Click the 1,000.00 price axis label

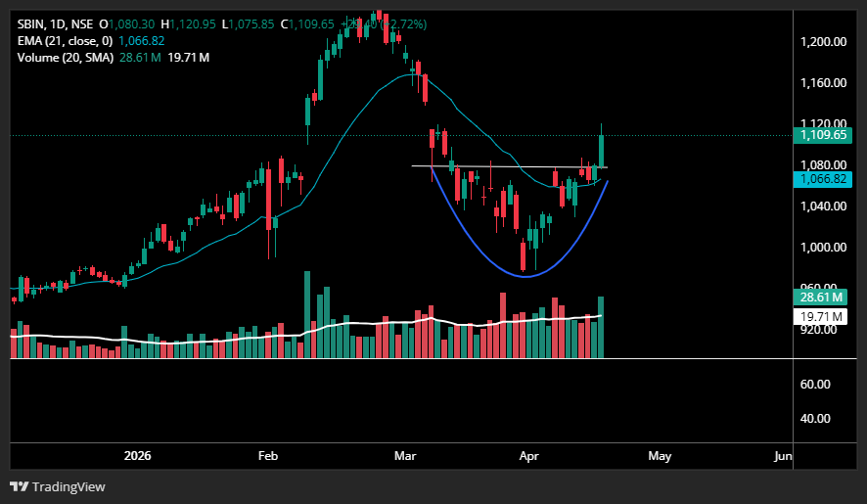tap(823, 248)
